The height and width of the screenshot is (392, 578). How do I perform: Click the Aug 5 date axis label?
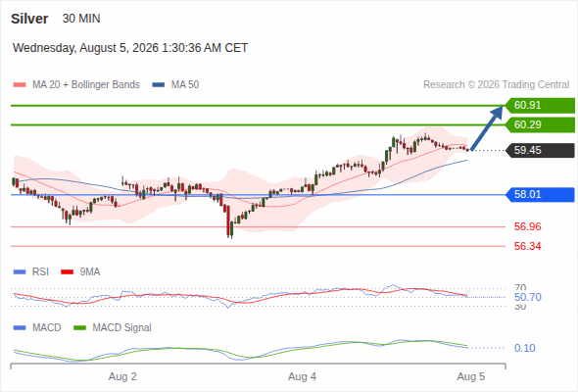click(x=471, y=376)
